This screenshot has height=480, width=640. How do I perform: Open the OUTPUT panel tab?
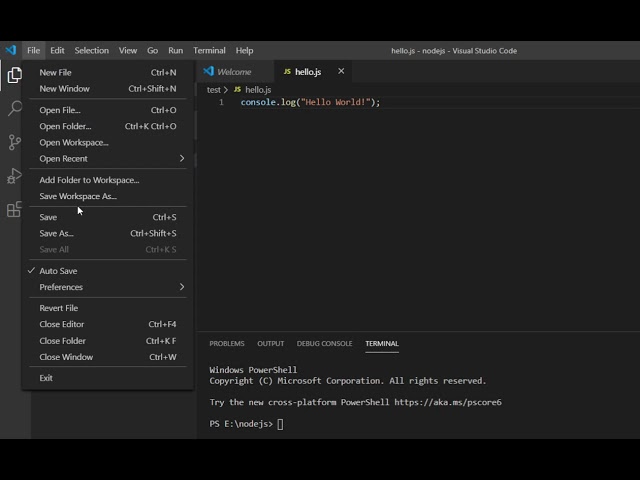(271, 344)
